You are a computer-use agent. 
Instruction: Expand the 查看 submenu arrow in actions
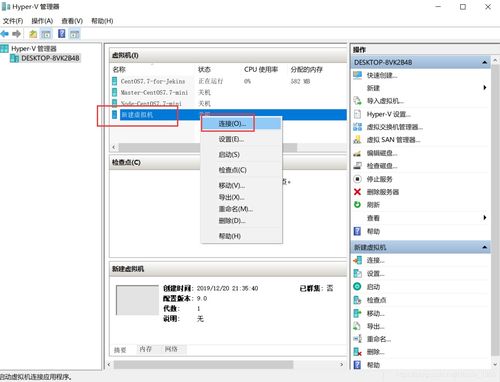point(485,218)
